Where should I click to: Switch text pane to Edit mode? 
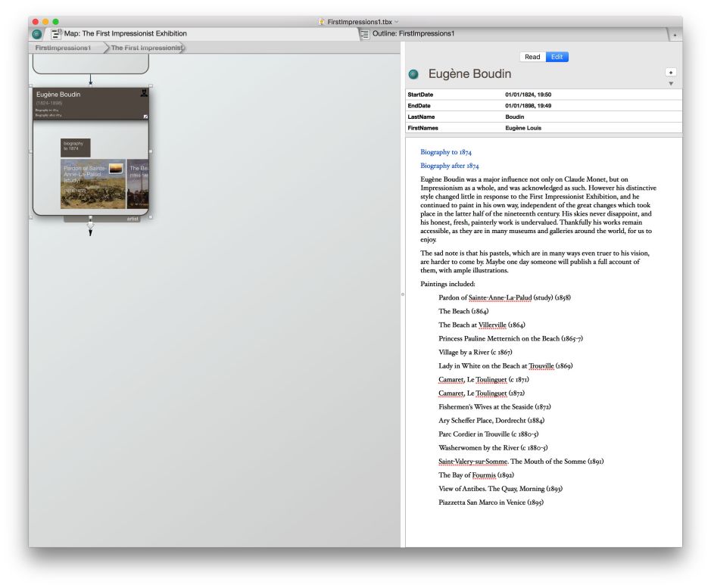click(557, 57)
